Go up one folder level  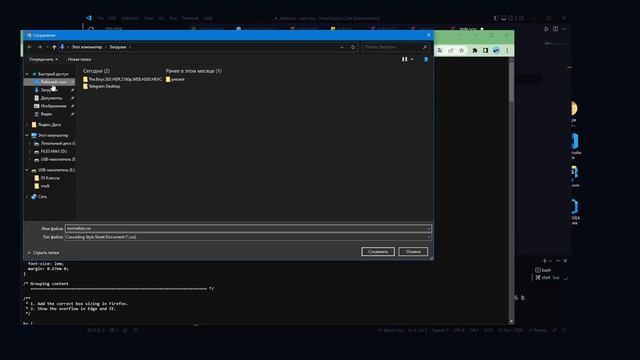pyautogui.click(x=54, y=47)
